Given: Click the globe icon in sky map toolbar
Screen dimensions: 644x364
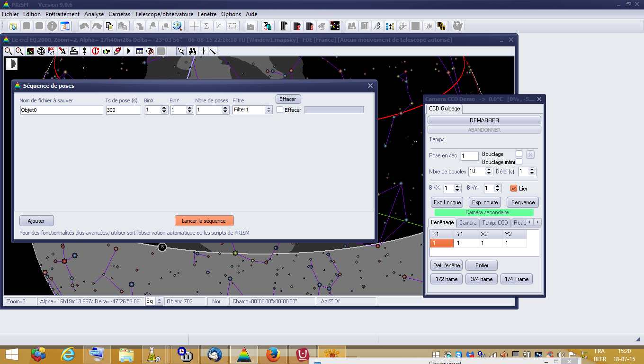Looking at the screenshot, I should coord(41,51).
